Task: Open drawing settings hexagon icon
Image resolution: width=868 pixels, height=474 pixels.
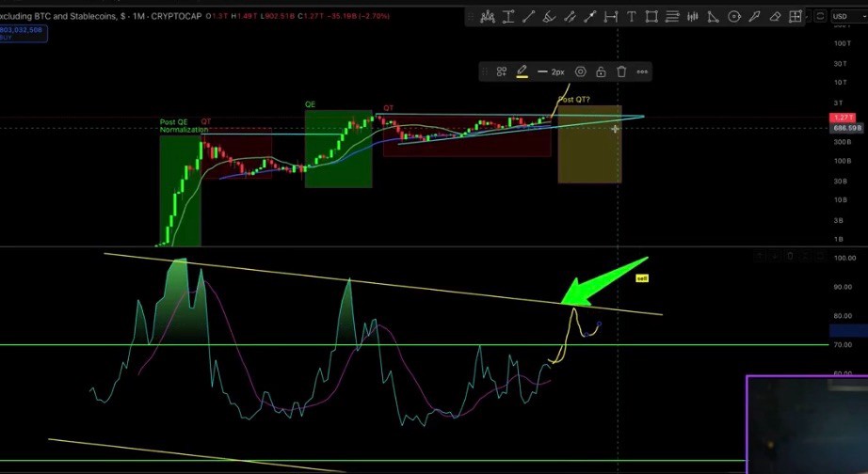Action: [580, 71]
